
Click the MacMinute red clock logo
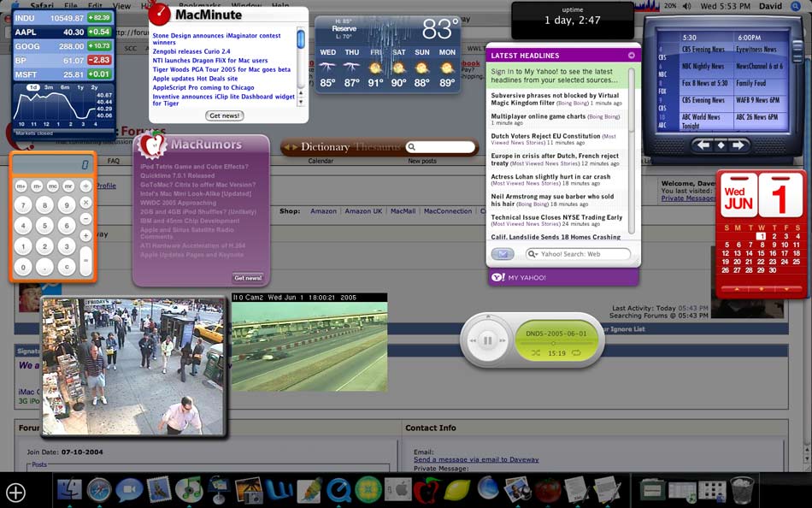pyautogui.click(x=159, y=14)
